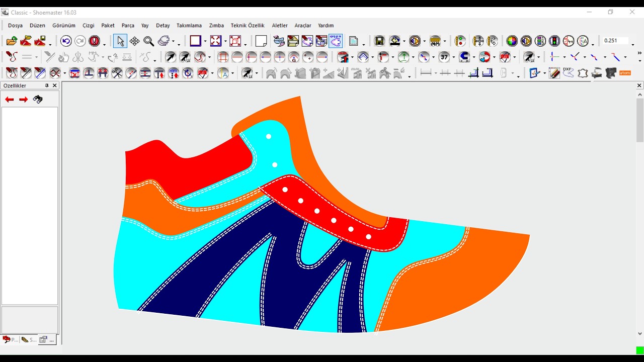Open the Zımba menu
This screenshot has height=362, width=644.
[x=216, y=26]
